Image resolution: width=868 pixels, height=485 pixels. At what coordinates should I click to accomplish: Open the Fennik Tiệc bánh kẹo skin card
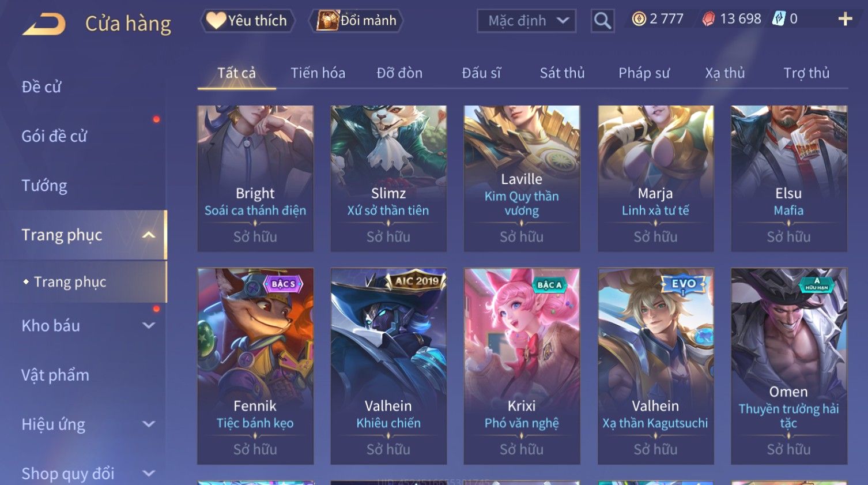pyautogui.click(x=255, y=366)
